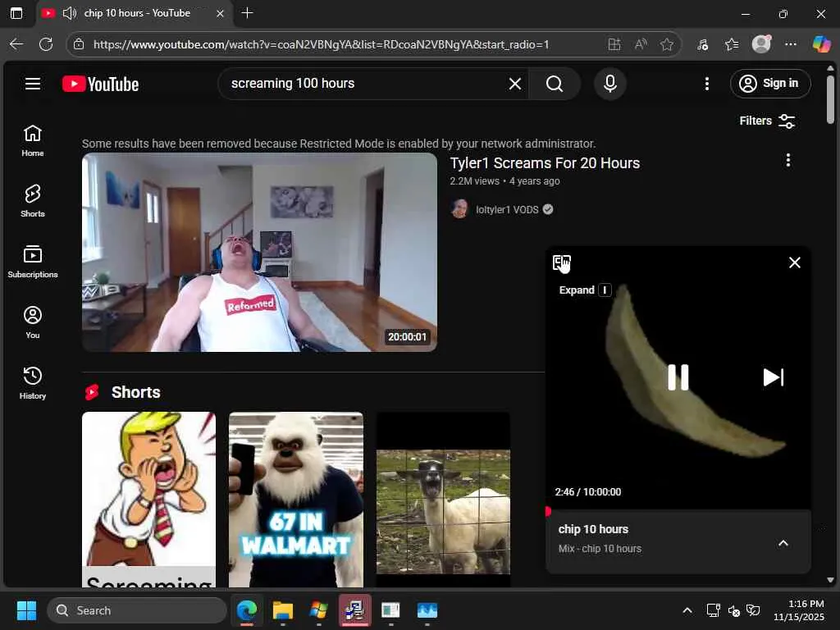Open the music note media control icon

(x=702, y=44)
